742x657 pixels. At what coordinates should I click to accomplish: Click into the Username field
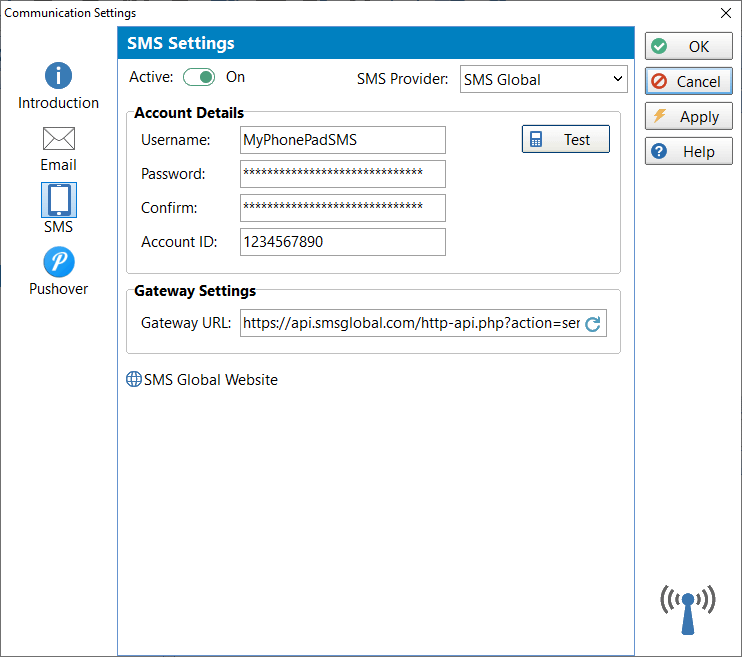coord(343,140)
